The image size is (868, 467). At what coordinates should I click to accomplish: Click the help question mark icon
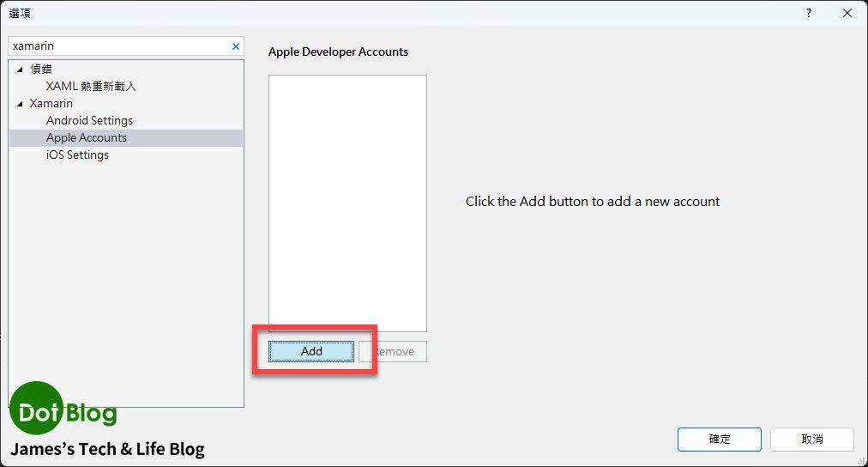click(808, 14)
